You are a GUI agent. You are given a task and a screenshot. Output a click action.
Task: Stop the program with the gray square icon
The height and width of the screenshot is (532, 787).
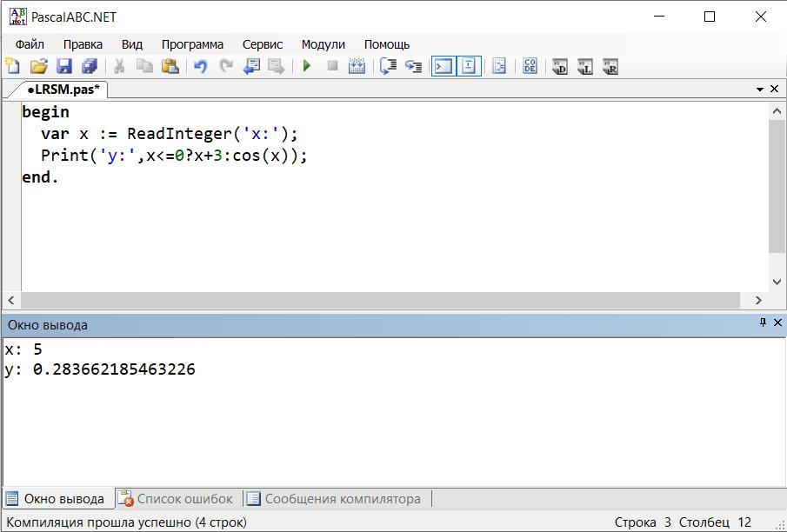pyautogui.click(x=332, y=66)
